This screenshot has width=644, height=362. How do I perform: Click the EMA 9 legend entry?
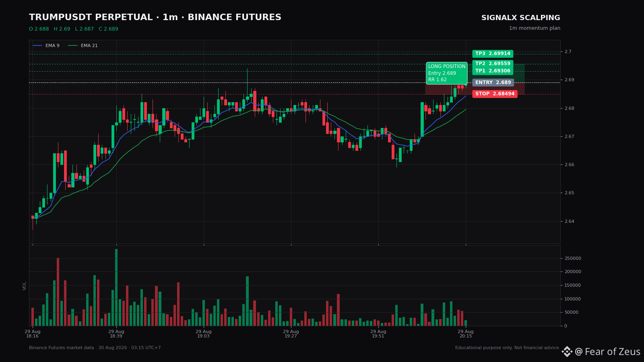click(46, 46)
